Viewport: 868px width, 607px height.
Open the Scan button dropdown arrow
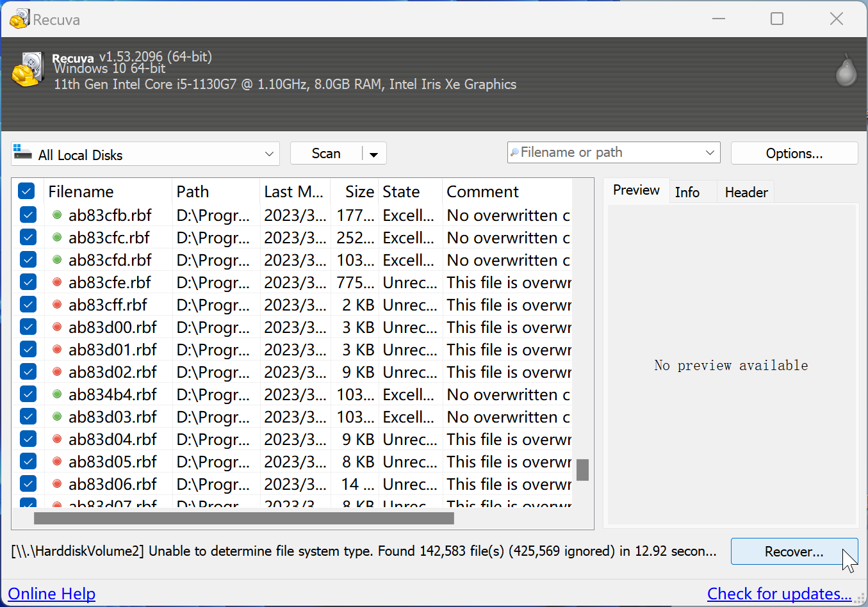click(374, 154)
